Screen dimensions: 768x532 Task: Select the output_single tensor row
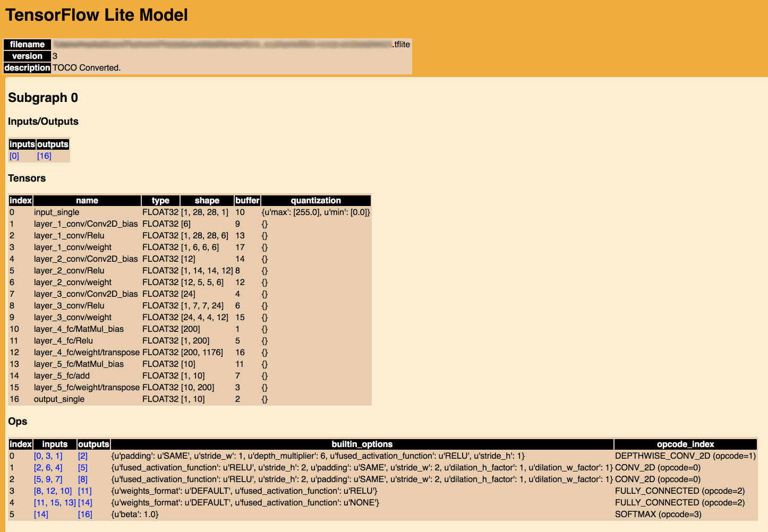(58, 399)
